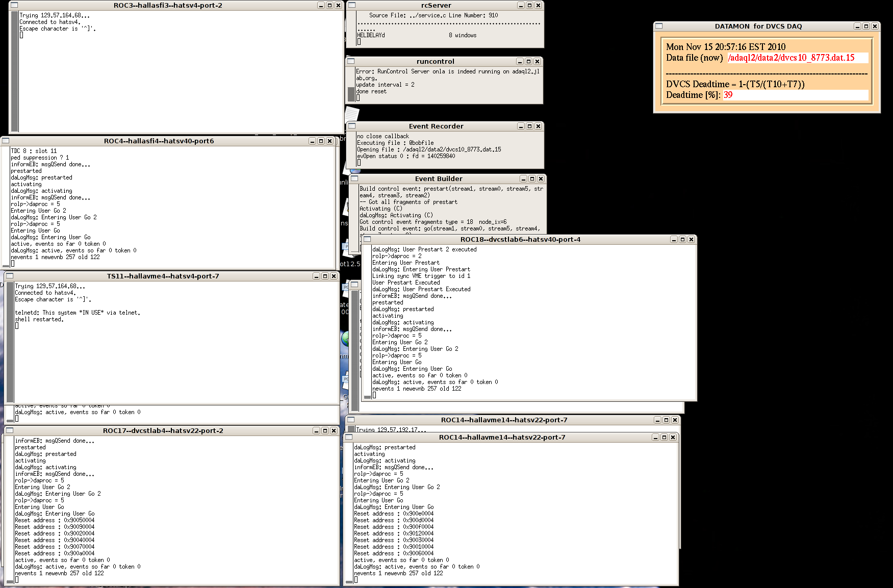The width and height of the screenshot is (893, 588).
Task: Maximize the rcServer window
Action: pos(529,6)
